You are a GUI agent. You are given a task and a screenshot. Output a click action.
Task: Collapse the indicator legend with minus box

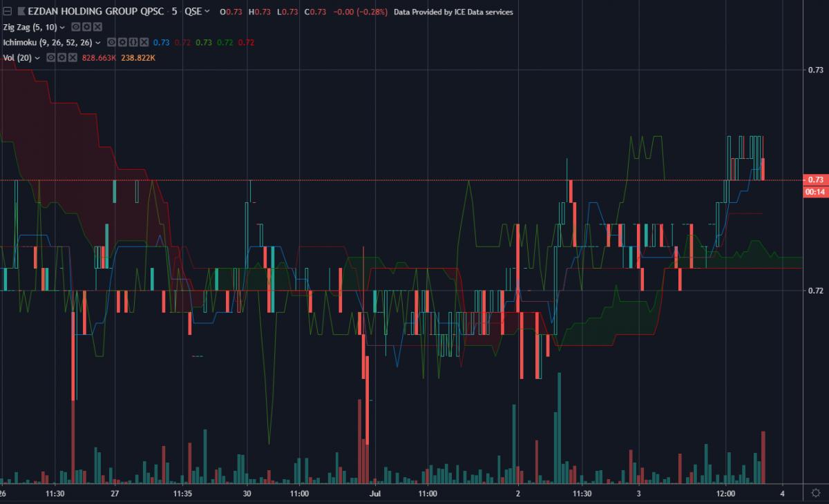(x=8, y=12)
